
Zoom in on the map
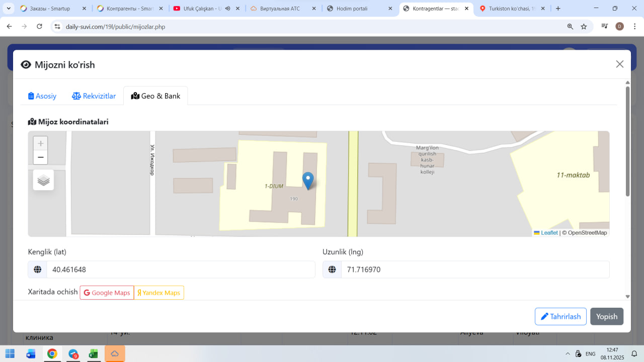tap(41, 143)
